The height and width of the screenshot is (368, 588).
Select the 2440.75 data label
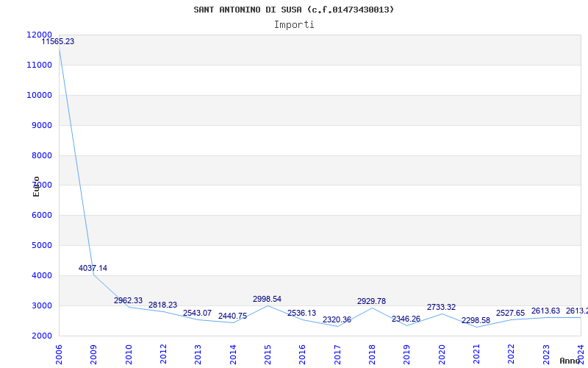click(x=232, y=316)
